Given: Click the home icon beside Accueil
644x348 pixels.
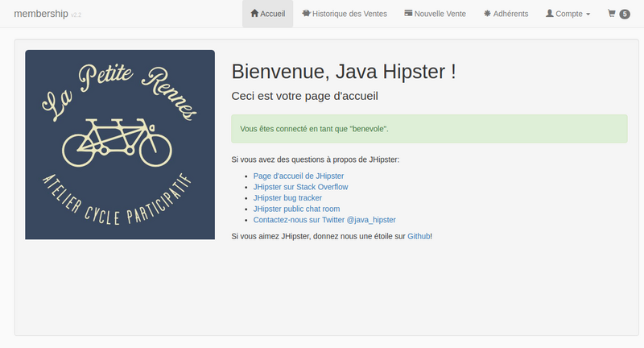Looking at the screenshot, I should point(255,14).
